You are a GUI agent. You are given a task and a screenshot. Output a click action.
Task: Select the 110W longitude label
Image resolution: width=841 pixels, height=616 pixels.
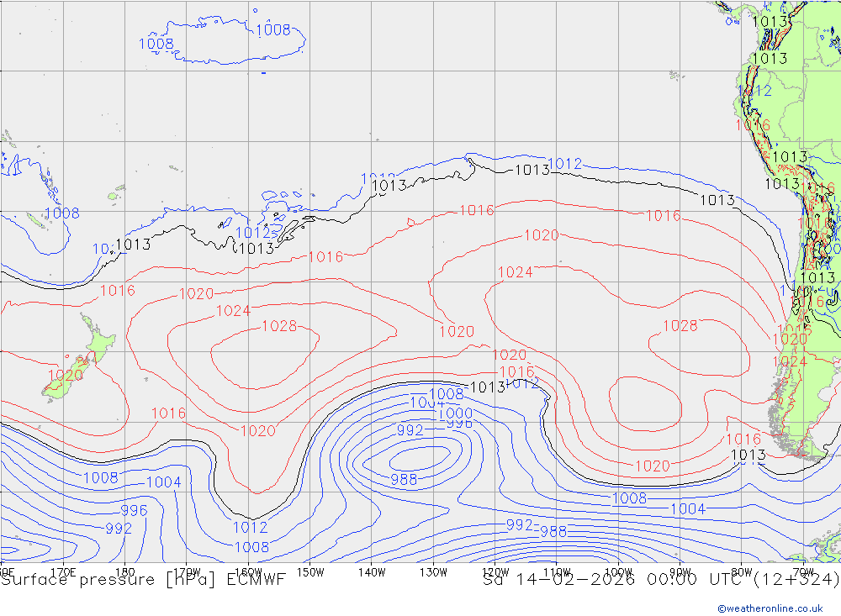[x=557, y=572]
